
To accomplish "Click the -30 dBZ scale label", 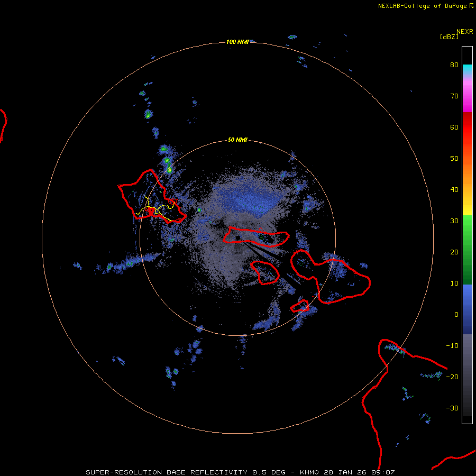I will [x=452, y=408].
